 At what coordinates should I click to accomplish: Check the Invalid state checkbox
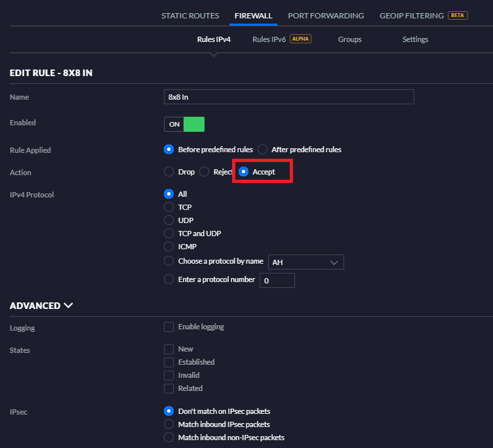point(169,375)
